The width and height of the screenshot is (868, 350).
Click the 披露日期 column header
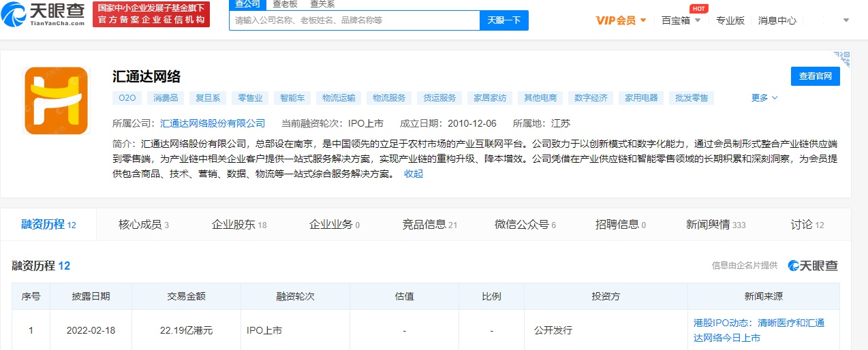click(91, 297)
